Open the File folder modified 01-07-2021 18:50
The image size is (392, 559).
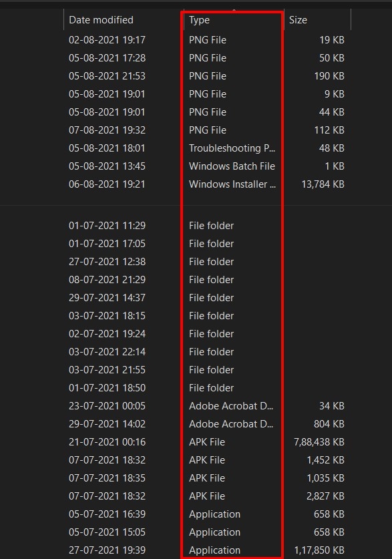(212, 387)
